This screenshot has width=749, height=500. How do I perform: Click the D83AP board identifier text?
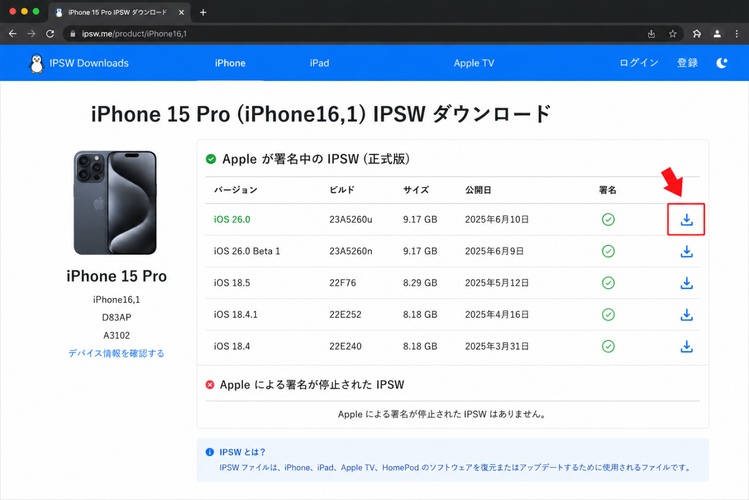pos(117,318)
